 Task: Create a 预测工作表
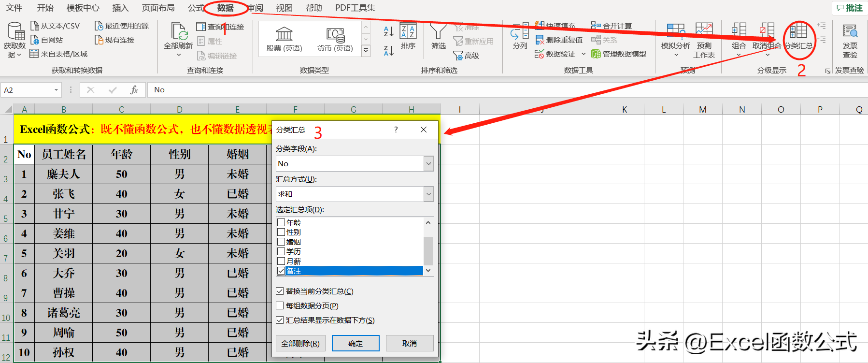pos(704,41)
